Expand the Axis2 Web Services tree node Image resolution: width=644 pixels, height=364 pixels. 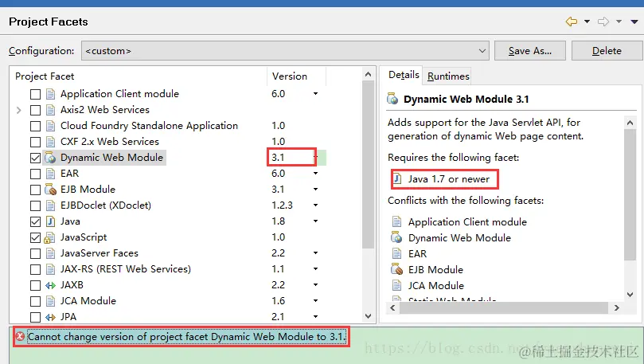tap(18, 110)
